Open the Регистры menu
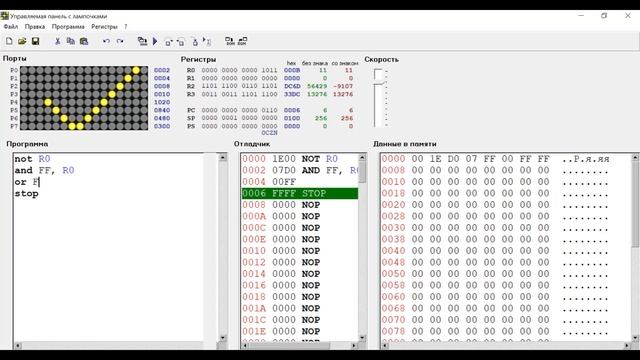Viewport: 640px width, 360px height. tap(104, 27)
